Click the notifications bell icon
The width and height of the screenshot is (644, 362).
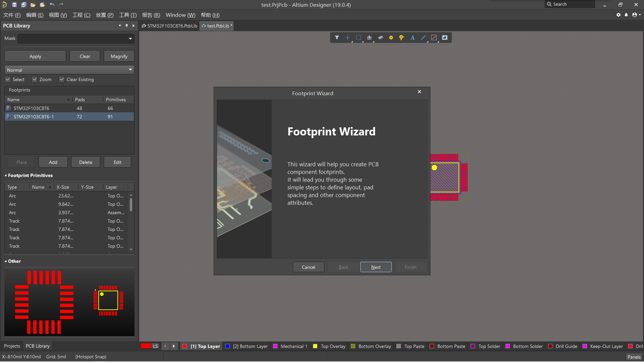coord(626,15)
